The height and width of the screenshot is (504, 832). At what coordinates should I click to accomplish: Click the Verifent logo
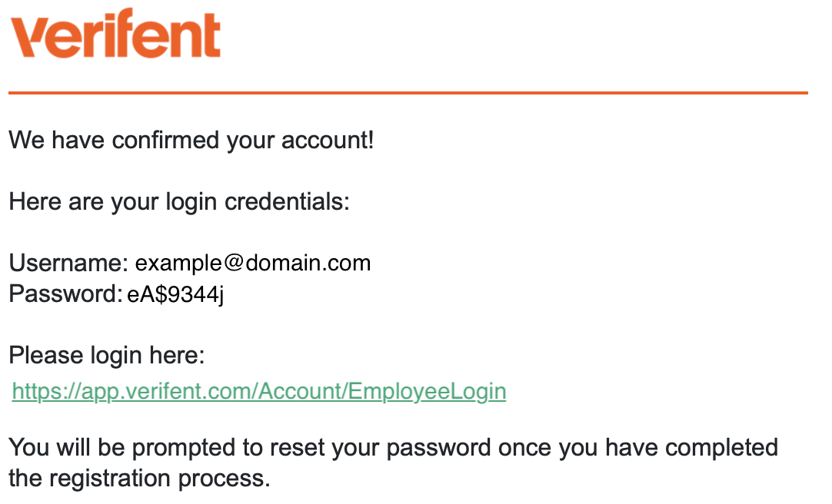point(115,35)
